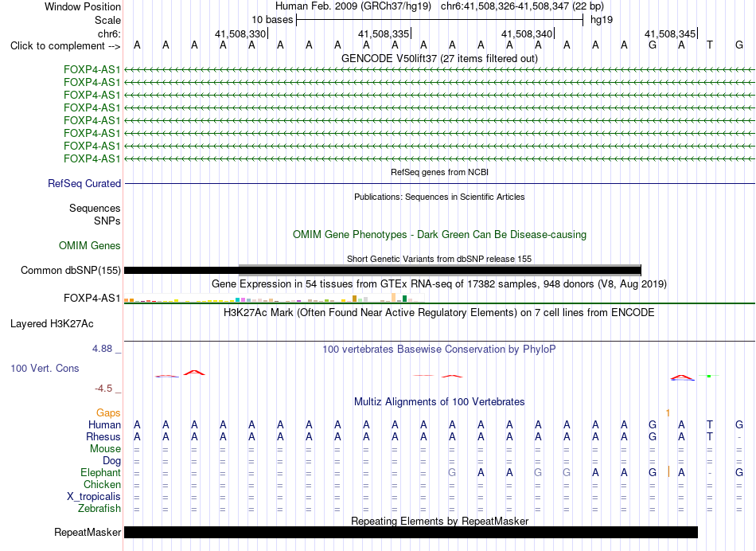Click the Layered H3K27Ac label
The image size is (756, 551).
coord(52,324)
